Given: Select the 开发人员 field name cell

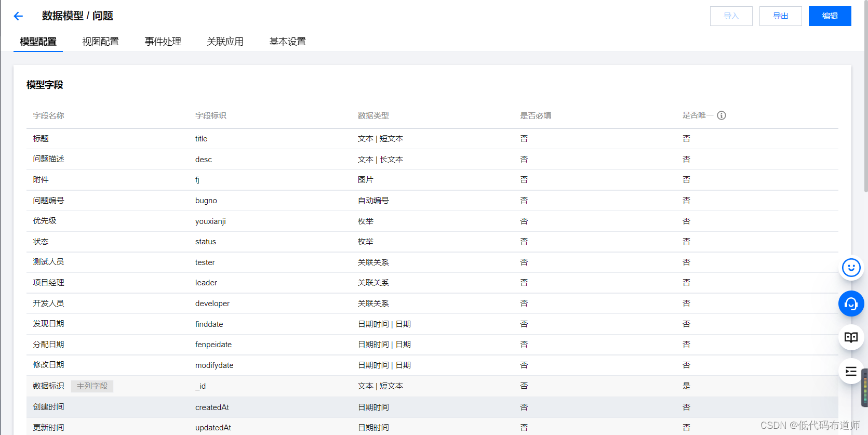Looking at the screenshot, I should (x=49, y=304).
